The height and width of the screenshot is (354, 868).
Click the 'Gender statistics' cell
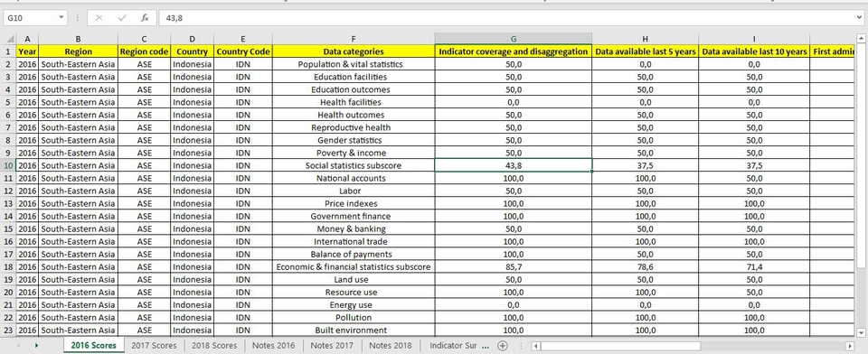click(354, 140)
